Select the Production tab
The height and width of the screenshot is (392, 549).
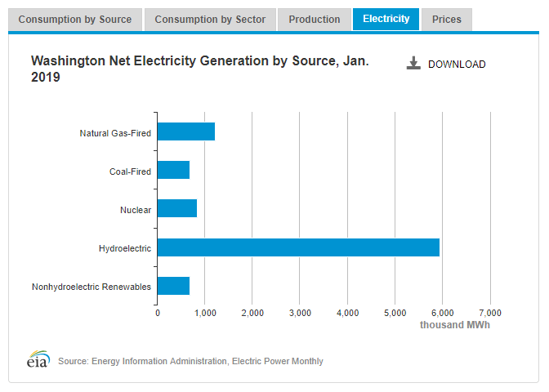click(315, 20)
